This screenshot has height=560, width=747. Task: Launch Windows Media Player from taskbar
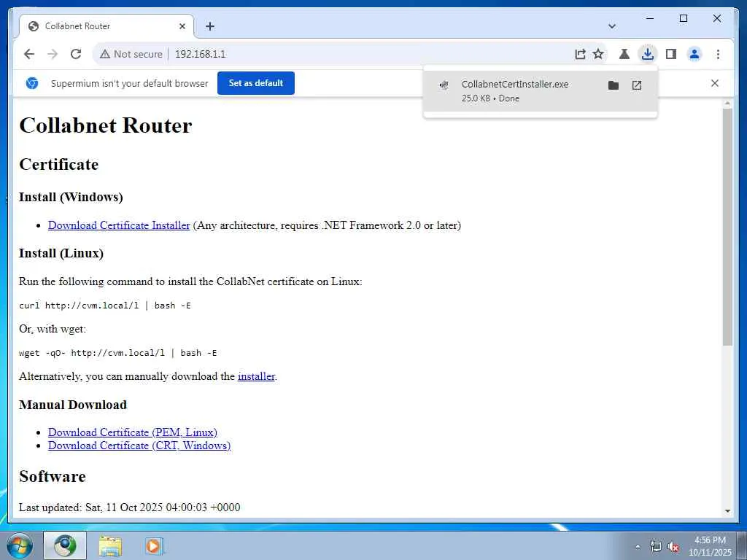[x=155, y=545]
